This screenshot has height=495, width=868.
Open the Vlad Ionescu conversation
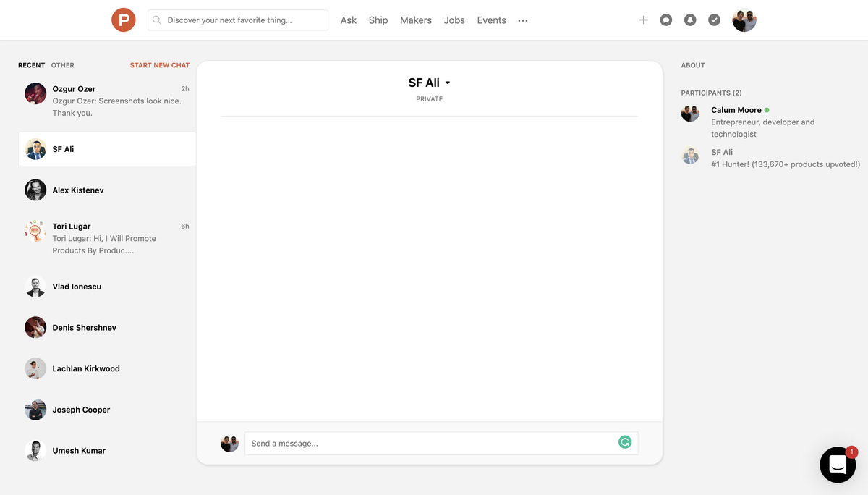point(107,287)
